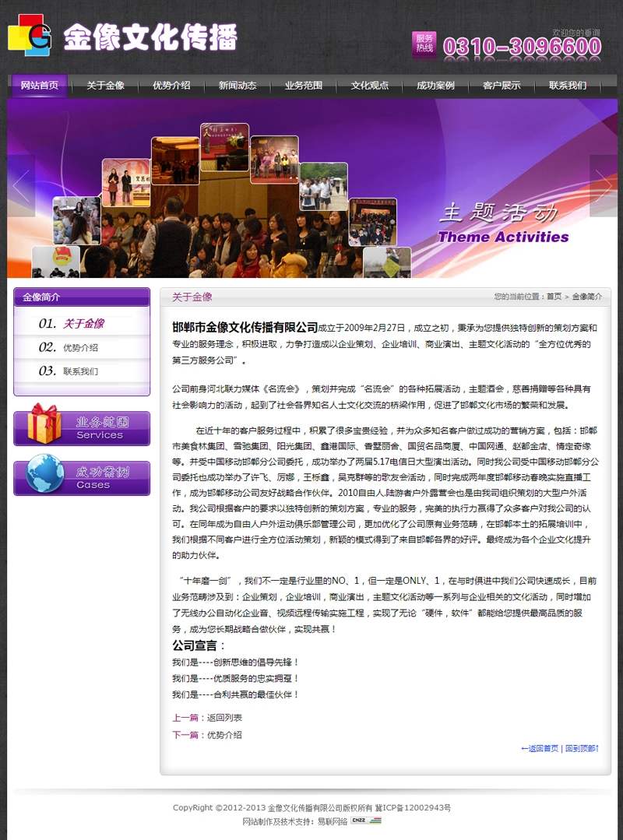Image resolution: width=623 pixels, height=840 pixels.
Task: Click the 主题活动 banner photo collage
Action: [226, 202]
